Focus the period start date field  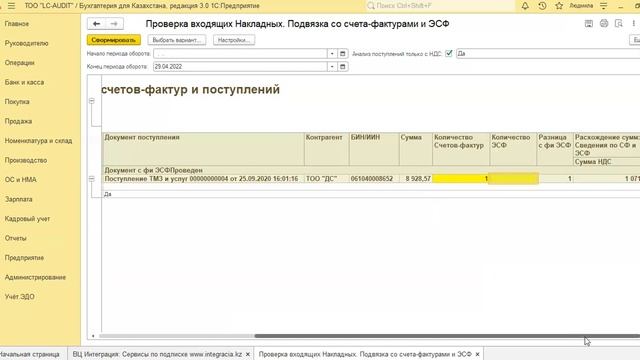pos(240,53)
